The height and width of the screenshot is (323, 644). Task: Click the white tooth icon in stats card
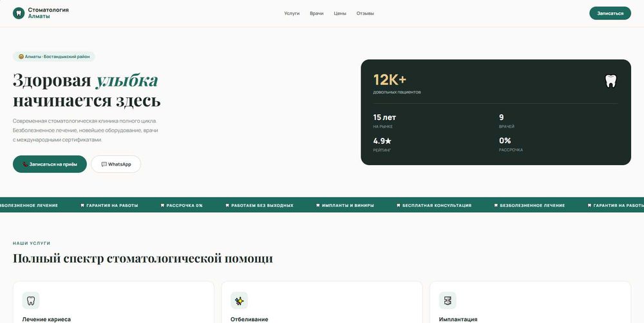coord(611,81)
